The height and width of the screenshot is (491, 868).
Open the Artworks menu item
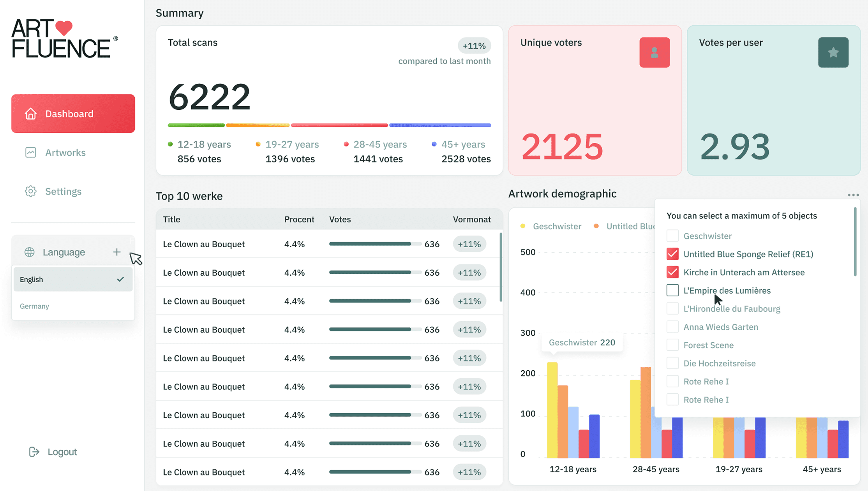(x=65, y=153)
